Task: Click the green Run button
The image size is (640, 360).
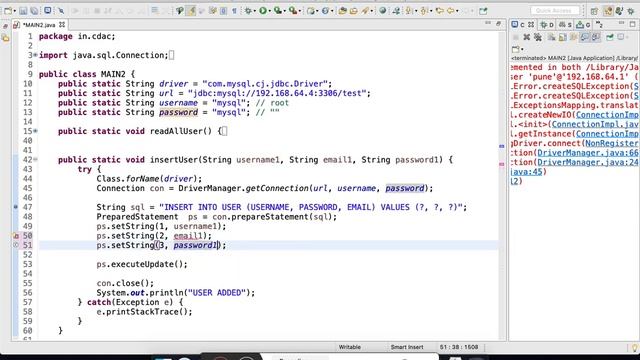Action: pos(262,11)
